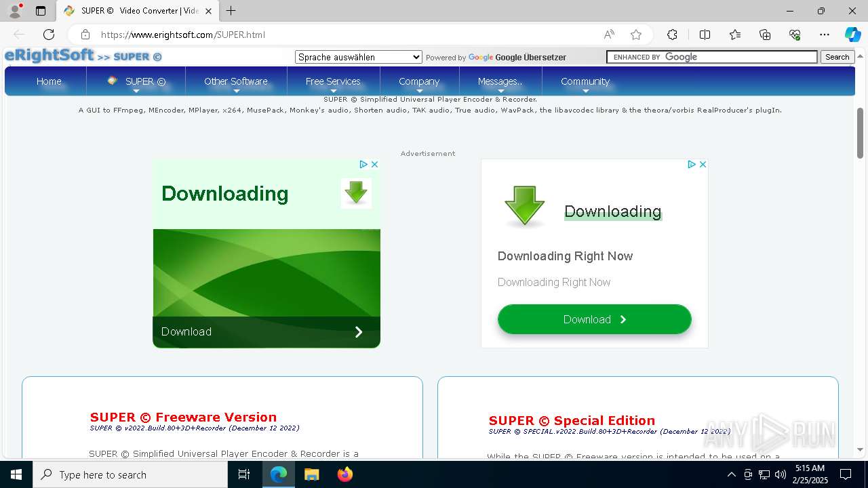Close the SUPER Video Converter tab
868x488 pixels.
tap(208, 11)
